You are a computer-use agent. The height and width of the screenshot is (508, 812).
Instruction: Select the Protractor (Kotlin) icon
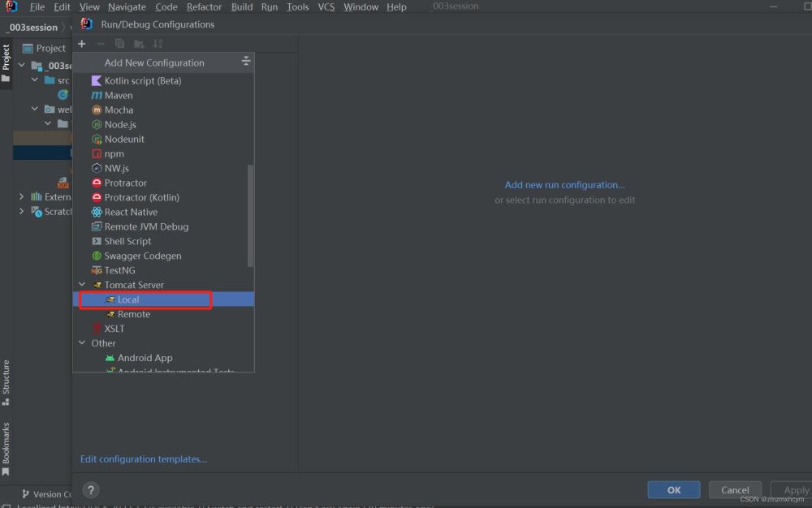tap(97, 197)
